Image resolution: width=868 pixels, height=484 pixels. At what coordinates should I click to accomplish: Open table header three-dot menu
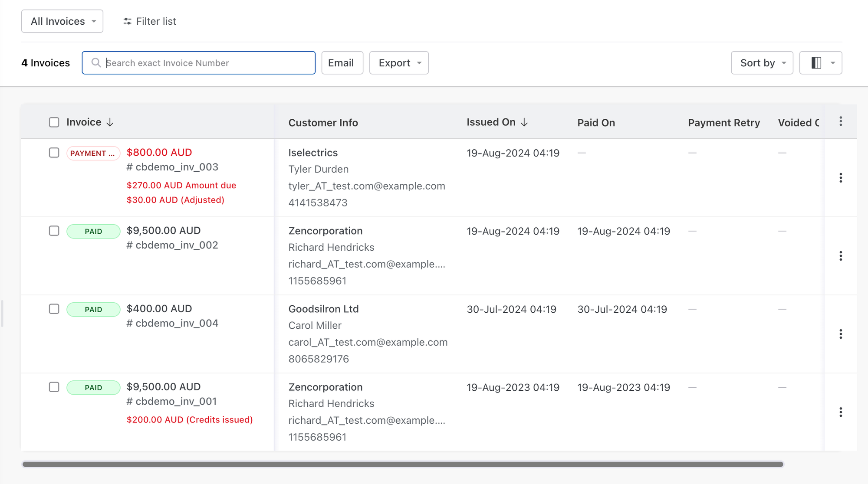pos(841,121)
